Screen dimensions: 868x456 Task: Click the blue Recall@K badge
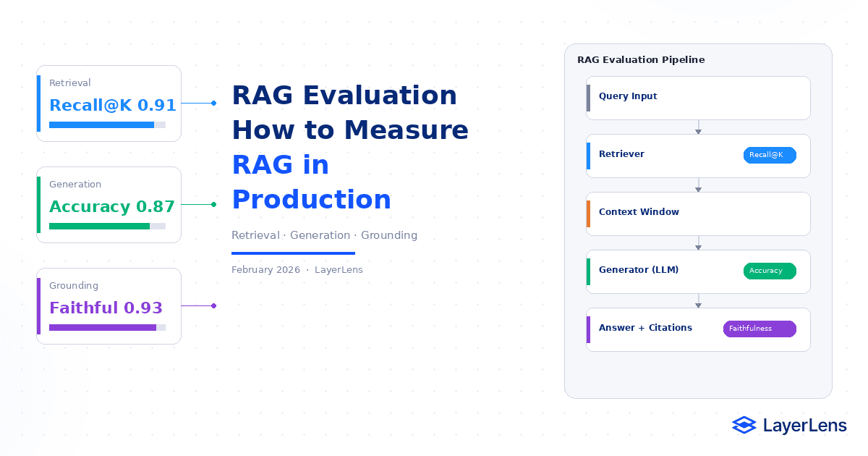770,155
